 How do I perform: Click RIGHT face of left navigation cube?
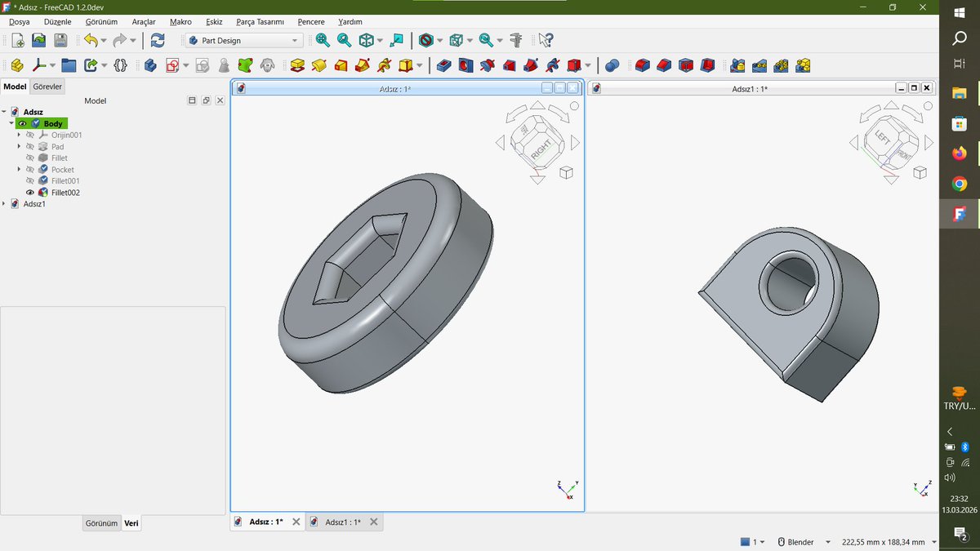pyautogui.click(x=541, y=149)
